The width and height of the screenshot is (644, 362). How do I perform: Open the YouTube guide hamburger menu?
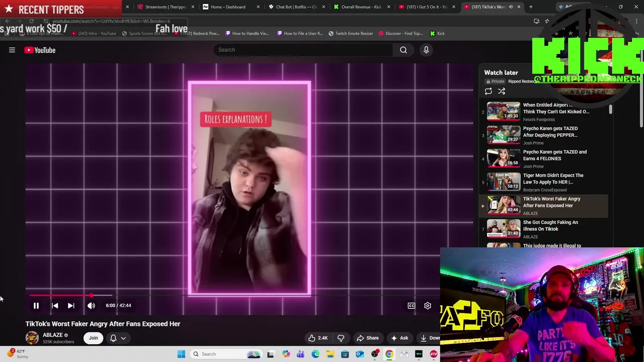12,50
